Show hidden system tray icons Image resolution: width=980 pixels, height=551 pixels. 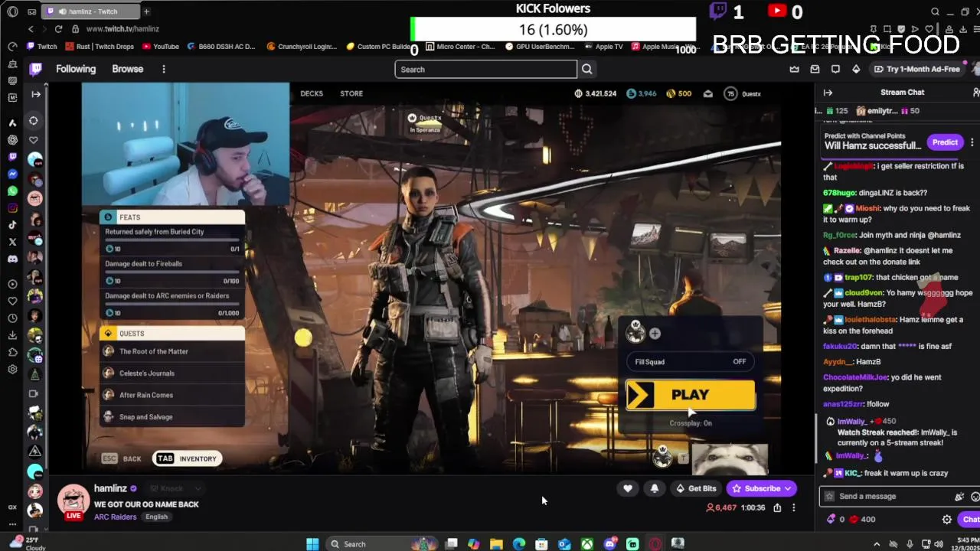pos(877,544)
